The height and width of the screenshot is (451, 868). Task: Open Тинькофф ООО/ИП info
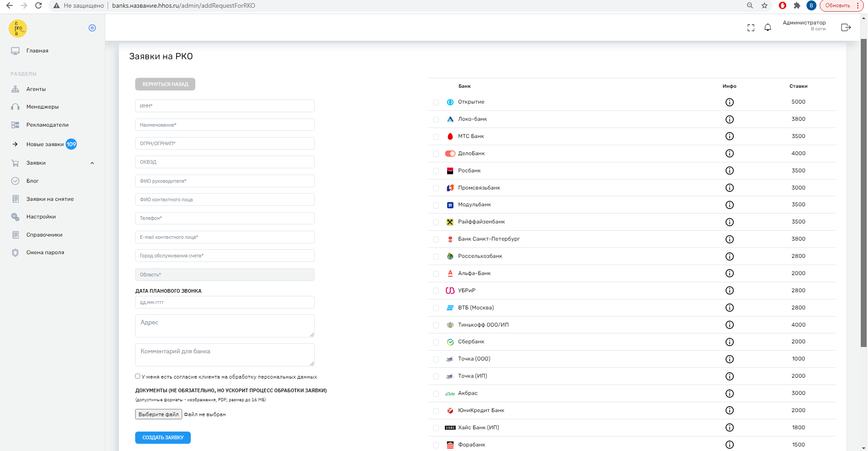[x=729, y=325]
